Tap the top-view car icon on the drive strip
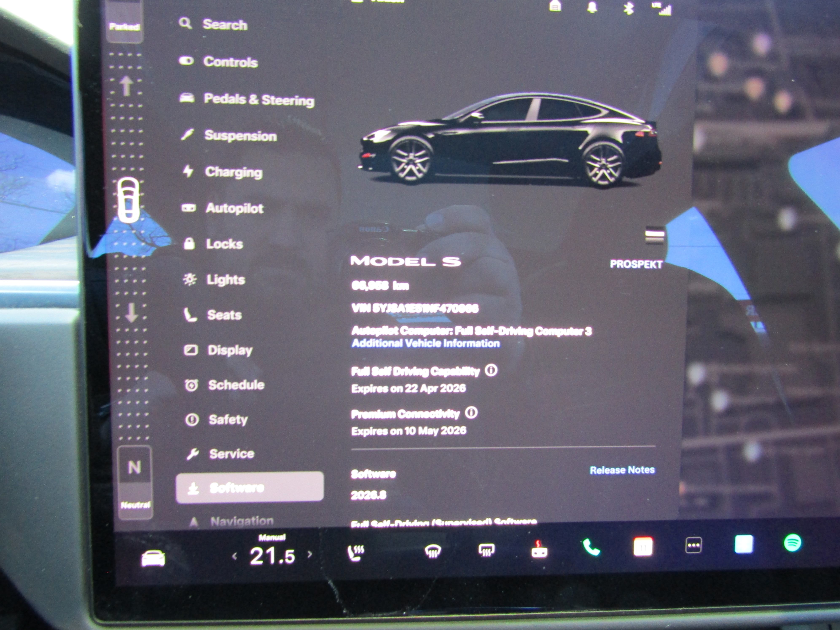This screenshot has height=630, width=840. 128,200
